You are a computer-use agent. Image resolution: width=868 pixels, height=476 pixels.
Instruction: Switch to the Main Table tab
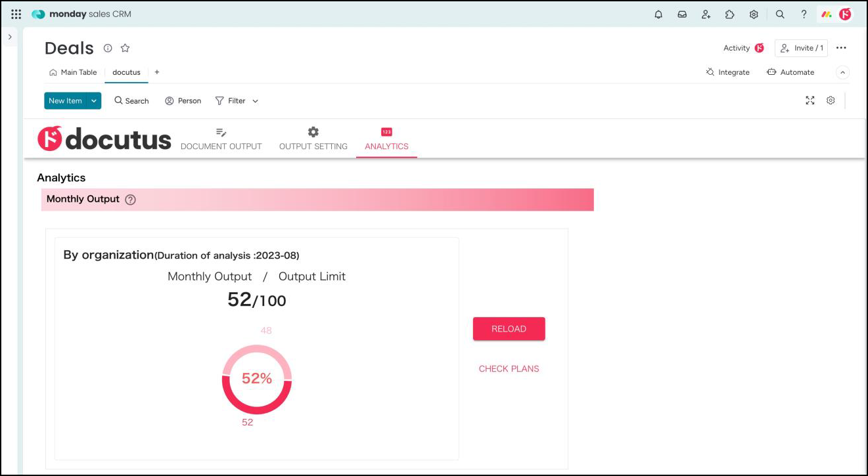(73, 72)
